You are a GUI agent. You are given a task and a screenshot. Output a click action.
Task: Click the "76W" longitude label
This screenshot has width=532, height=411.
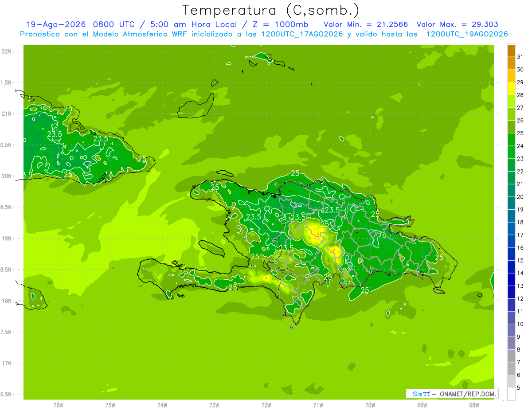[x=58, y=405]
